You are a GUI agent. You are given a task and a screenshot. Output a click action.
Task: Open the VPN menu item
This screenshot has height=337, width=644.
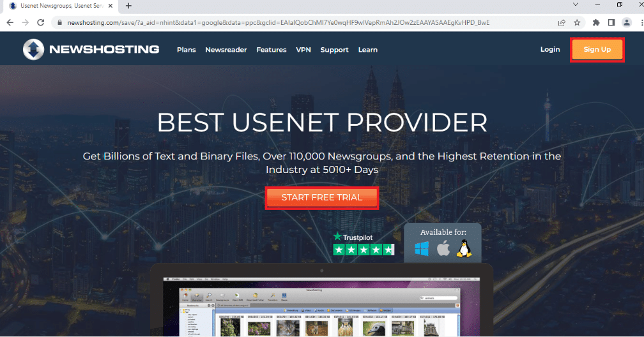point(303,50)
